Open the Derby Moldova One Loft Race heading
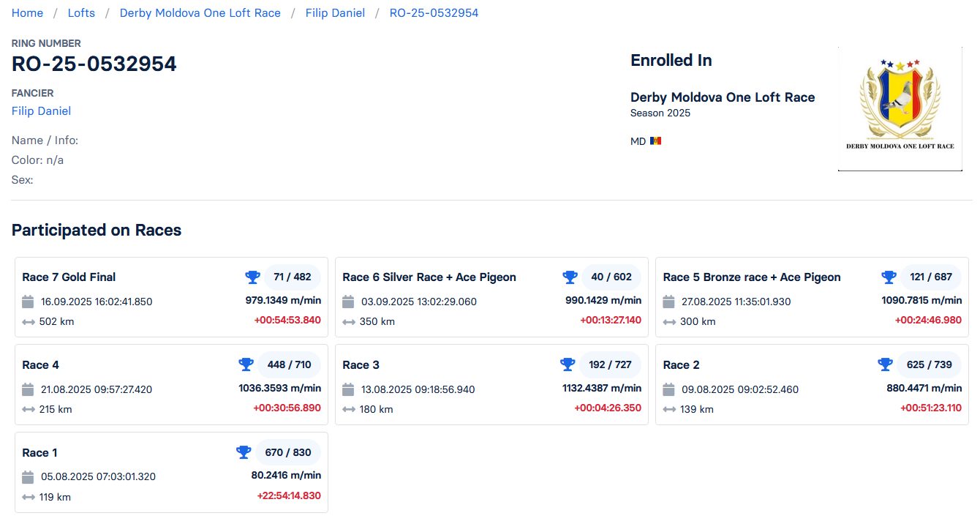This screenshot has width=980, height=524. pos(722,97)
